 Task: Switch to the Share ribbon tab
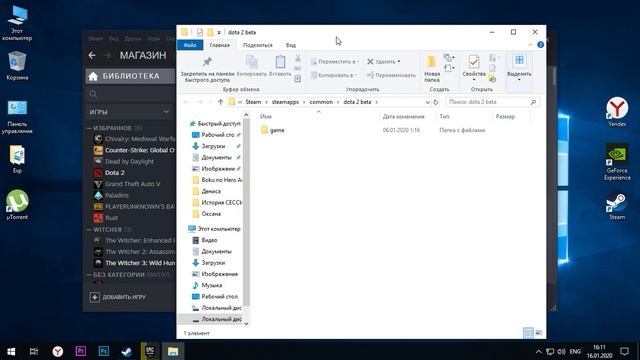pos(258,45)
